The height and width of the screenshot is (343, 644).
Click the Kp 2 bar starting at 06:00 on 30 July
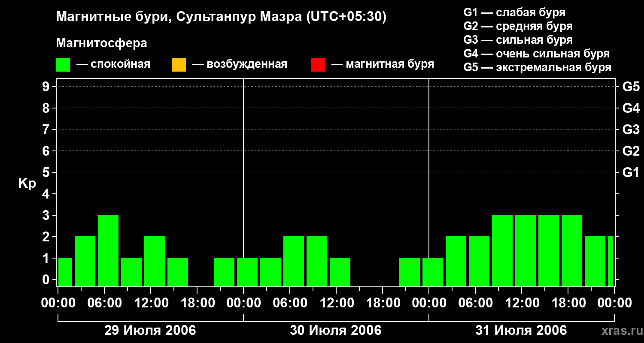tap(294, 261)
